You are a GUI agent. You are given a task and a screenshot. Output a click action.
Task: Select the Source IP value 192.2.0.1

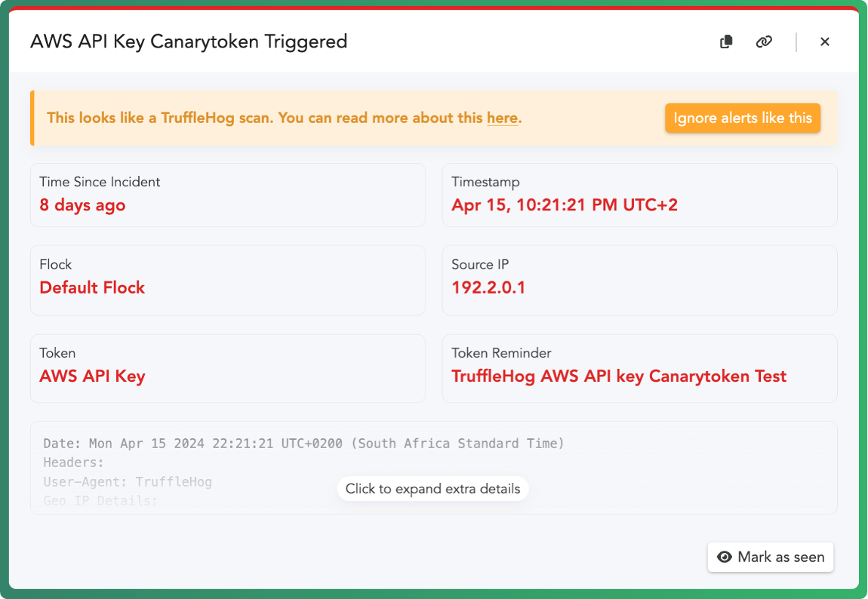coord(488,287)
